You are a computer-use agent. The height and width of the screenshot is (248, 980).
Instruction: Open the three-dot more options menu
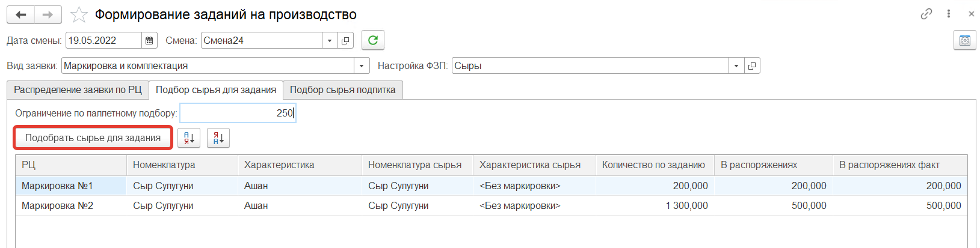[x=949, y=14]
